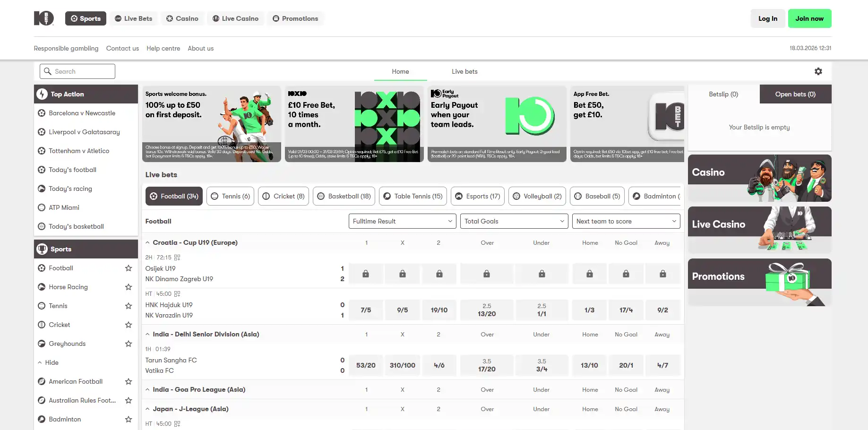Switch to the Open bets (0) tab

click(x=795, y=94)
